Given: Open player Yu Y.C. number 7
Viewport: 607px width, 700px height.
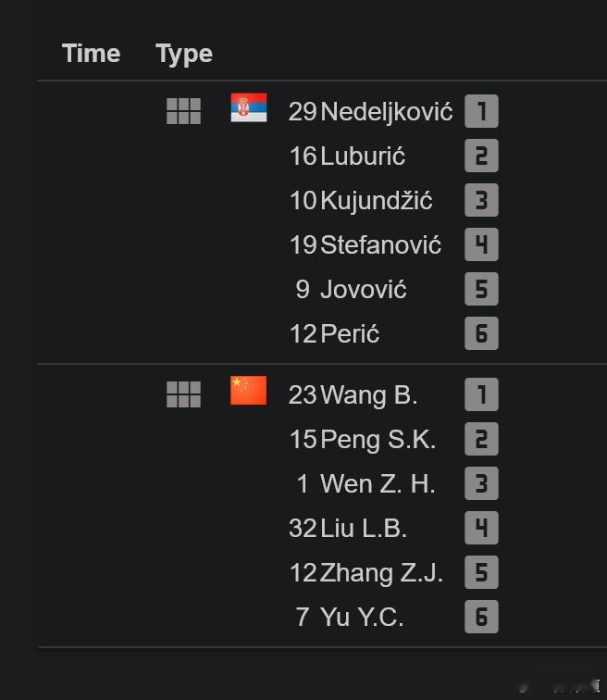Looking at the screenshot, I should 350,617.
